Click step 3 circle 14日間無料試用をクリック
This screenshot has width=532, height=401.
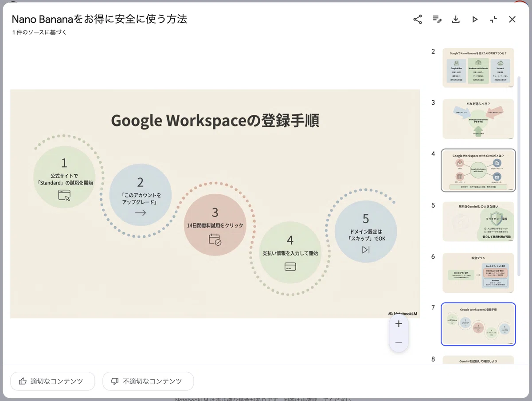(x=215, y=225)
